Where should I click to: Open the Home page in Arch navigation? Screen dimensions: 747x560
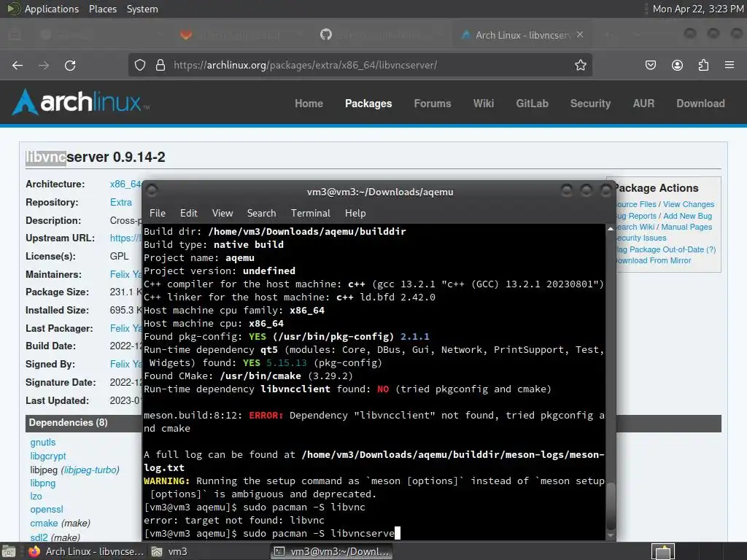[x=309, y=104]
